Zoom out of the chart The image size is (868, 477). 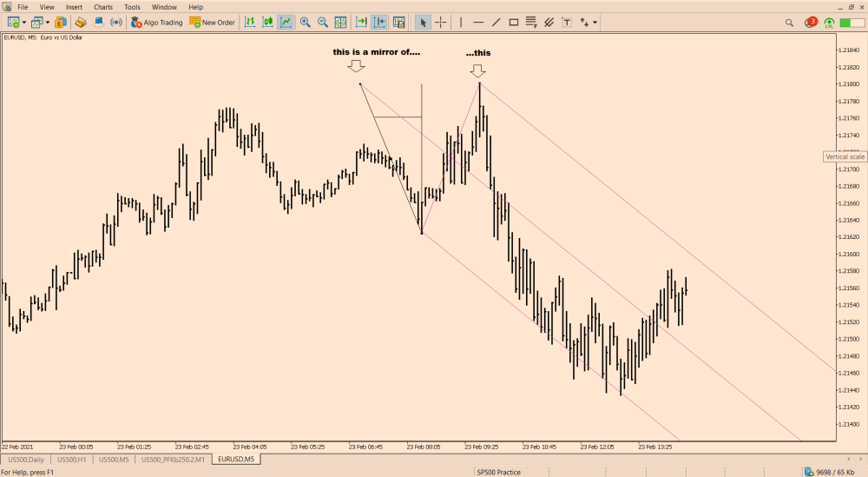pyautogui.click(x=323, y=23)
